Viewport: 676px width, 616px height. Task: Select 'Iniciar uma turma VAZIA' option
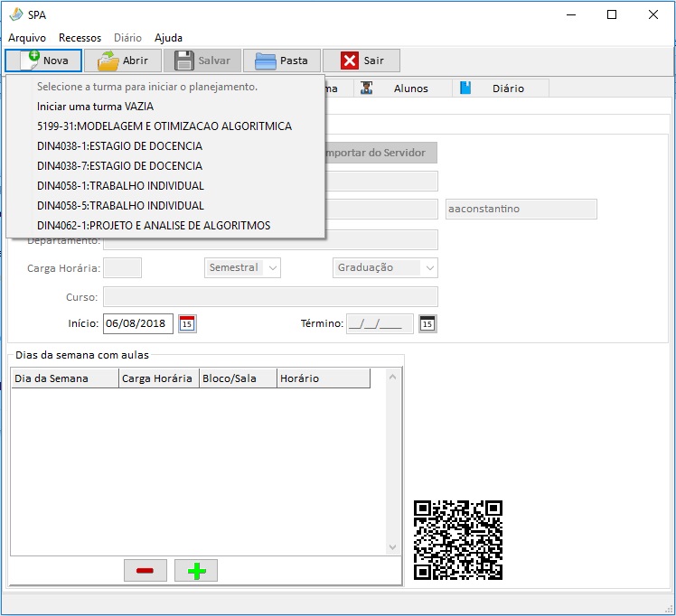click(x=95, y=107)
